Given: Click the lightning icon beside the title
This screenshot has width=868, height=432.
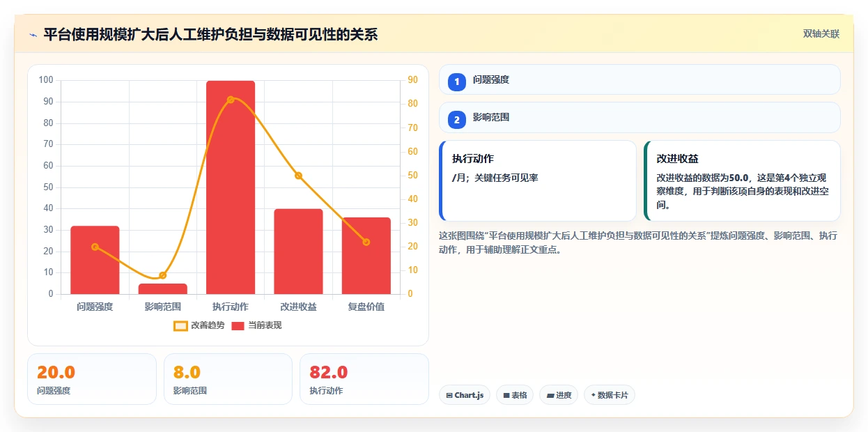Looking at the screenshot, I should point(33,34).
